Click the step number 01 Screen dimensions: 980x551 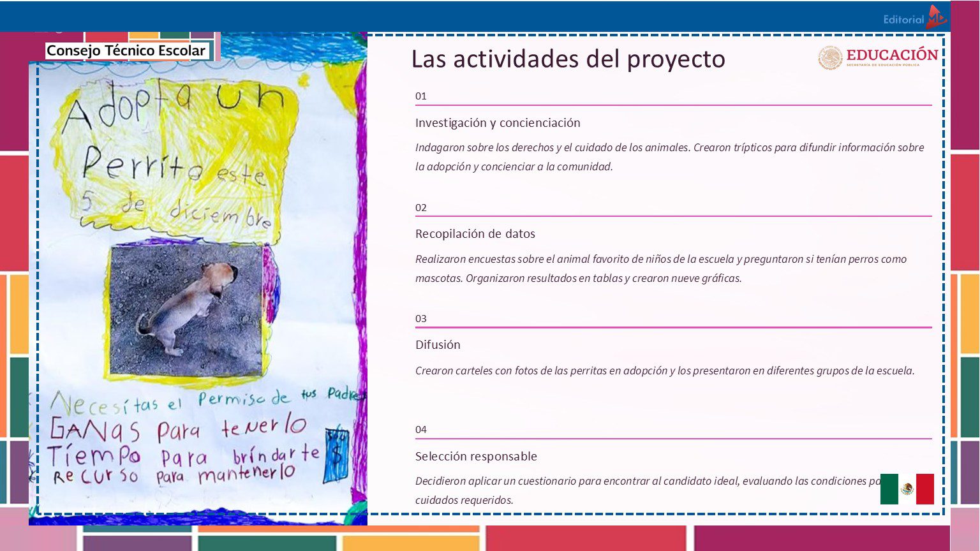click(420, 96)
